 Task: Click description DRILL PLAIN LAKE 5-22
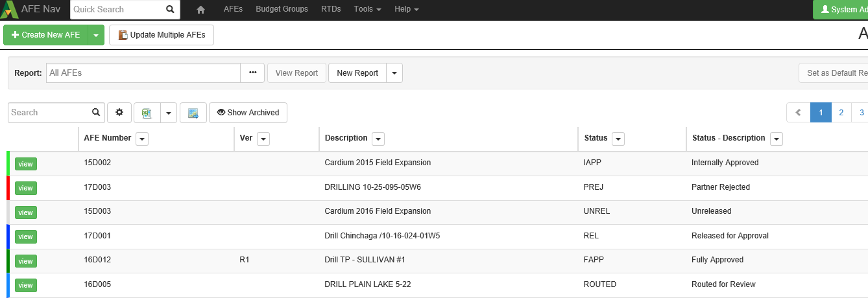[x=367, y=284]
